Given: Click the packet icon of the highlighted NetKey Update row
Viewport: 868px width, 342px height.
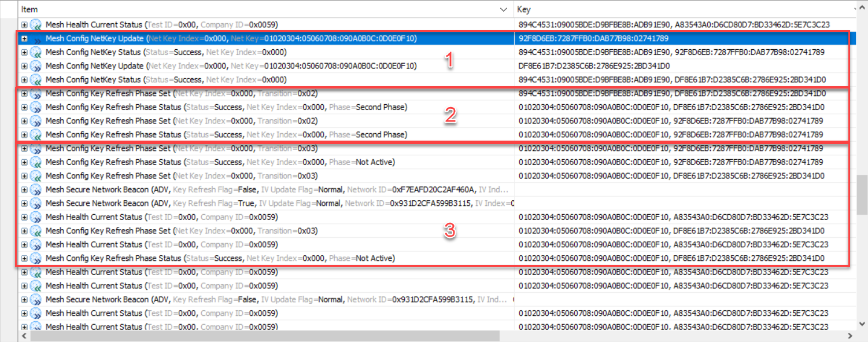Looking at the screenshot, I should point(36,39).
